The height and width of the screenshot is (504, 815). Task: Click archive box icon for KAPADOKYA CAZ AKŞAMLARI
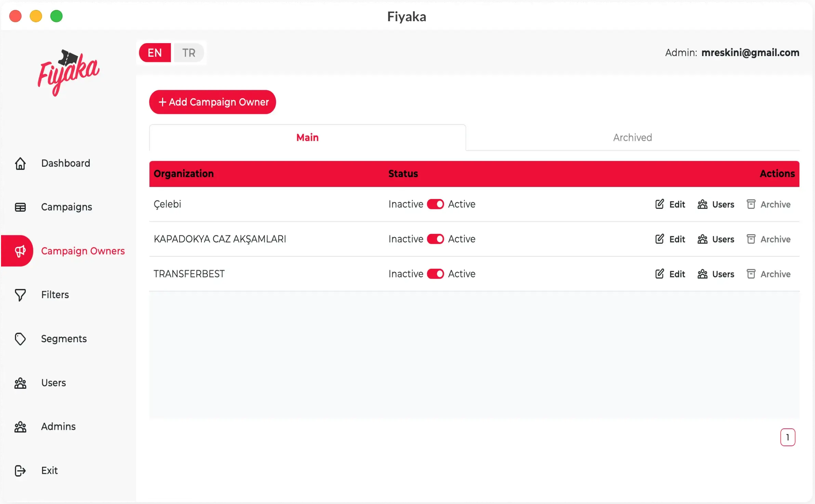coord(751,239)
